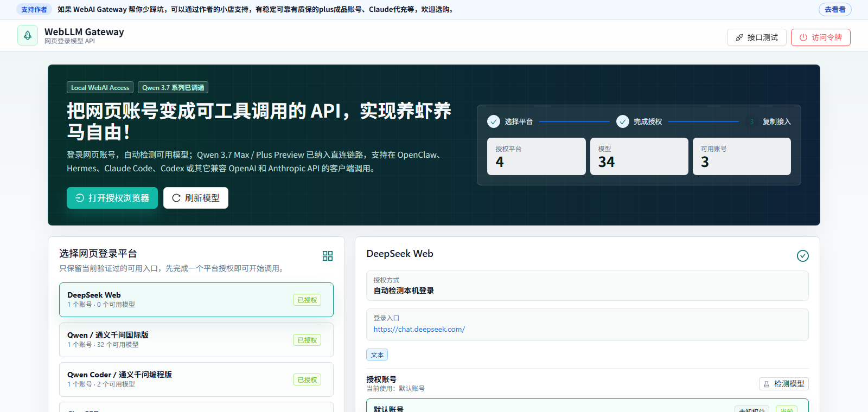Viewport: 868px width, 412px height.
Task: Click the WebLLM Gateway title text
Action: [x=84, y=32]
